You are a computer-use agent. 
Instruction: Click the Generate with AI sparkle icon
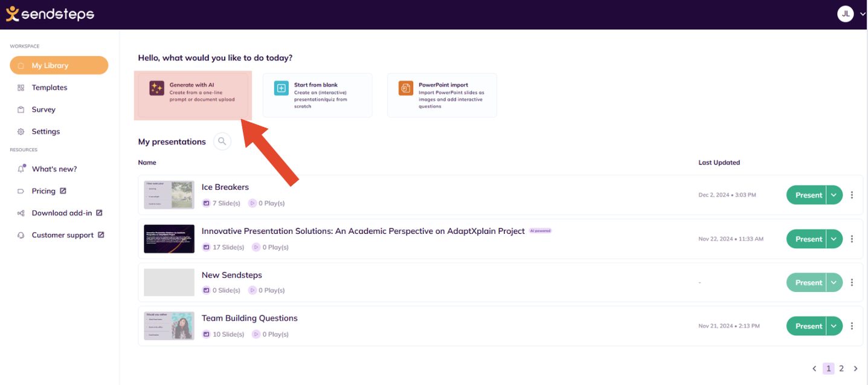156,88
